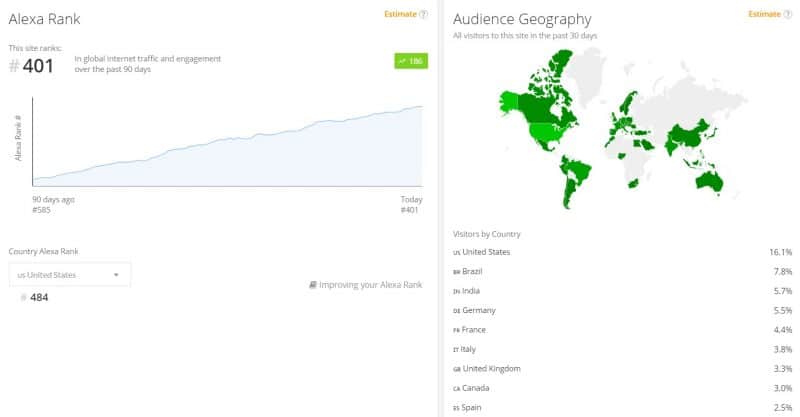The width and height of the screenshot is (800, 417).
Task: Select the Germany row in visitors list
Action: pyautogui.click(x=622, y=311)
